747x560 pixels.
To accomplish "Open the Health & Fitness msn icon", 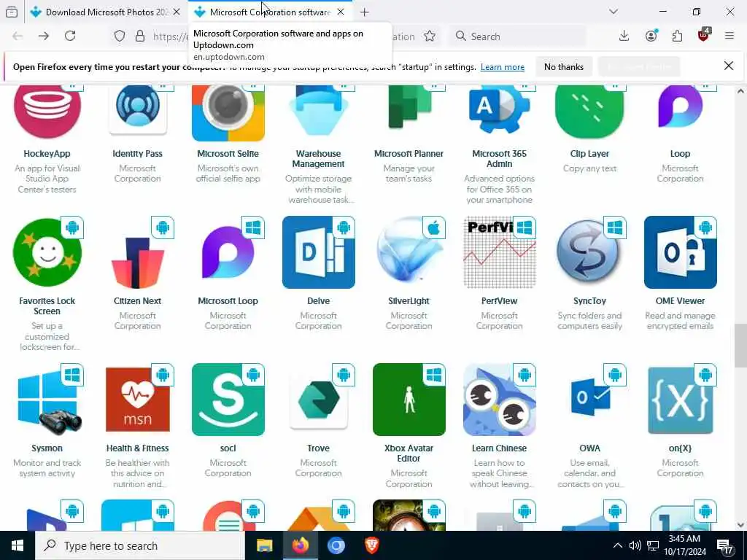I will [x=138, y=400].
